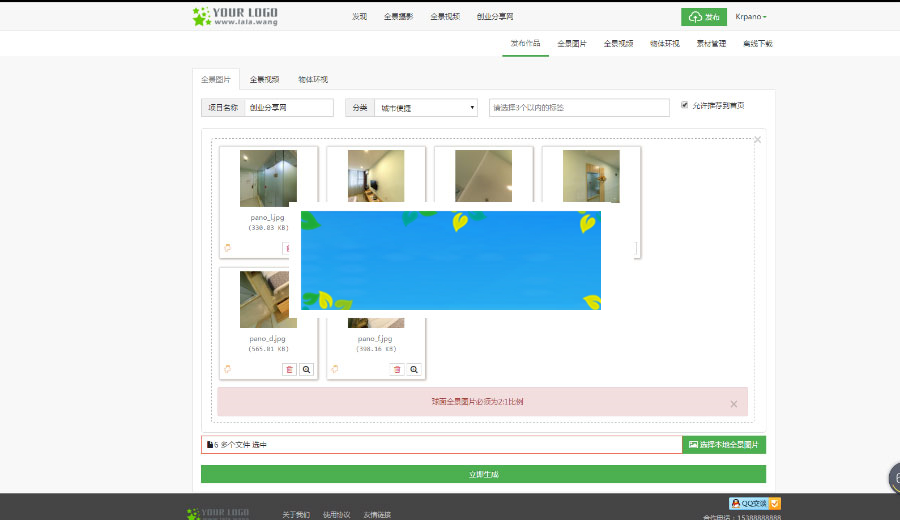This screenshot has width=900, height=520.
Task: Open the QQ交谈 chat widget
Action: (x=754, y=503)
